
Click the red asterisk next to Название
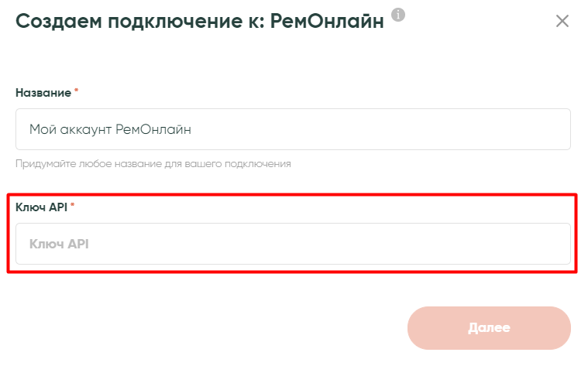pos(76,92)
